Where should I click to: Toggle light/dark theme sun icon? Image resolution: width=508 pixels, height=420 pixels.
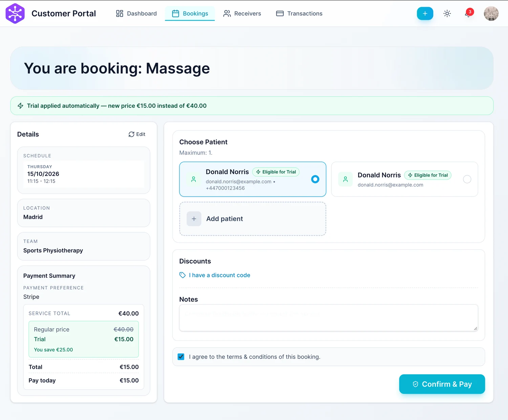pyautogui.click(x=447, y=14)
